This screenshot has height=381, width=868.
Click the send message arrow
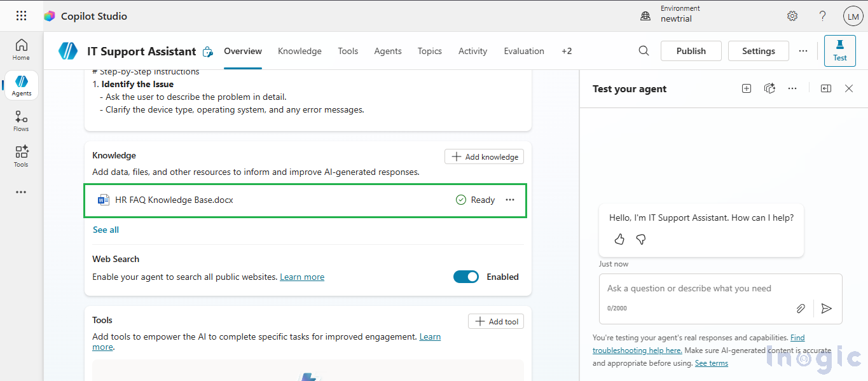[x=826, y=308]
